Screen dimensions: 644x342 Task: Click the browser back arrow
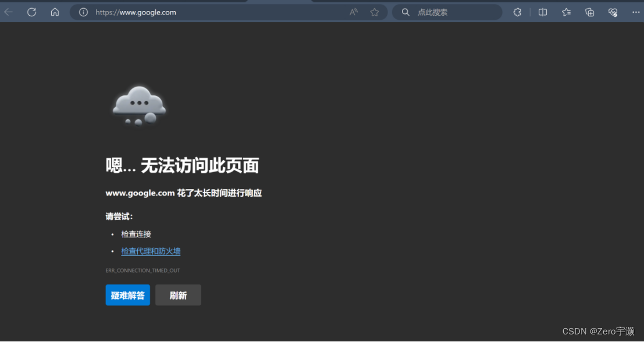pyautogui.click(x=8, y=12)
